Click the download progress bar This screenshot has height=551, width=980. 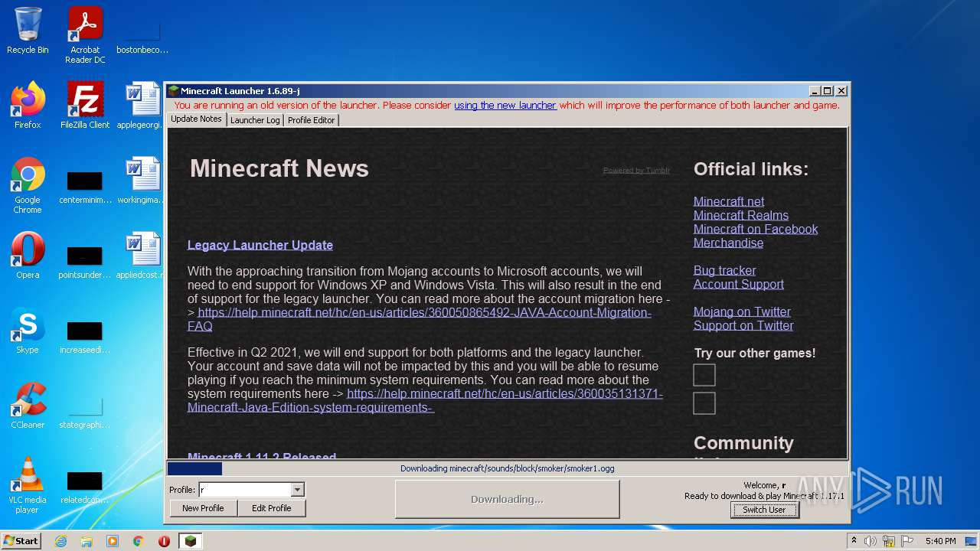pyautogui.click(x=507, y=468)
